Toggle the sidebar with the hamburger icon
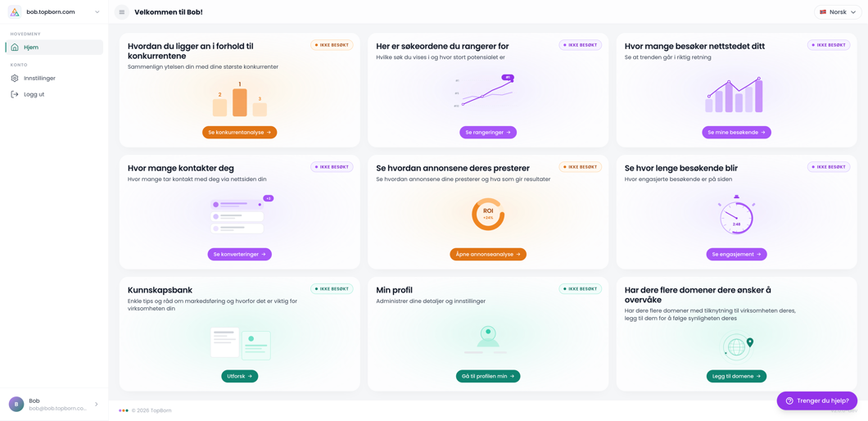 pos(122,12)
